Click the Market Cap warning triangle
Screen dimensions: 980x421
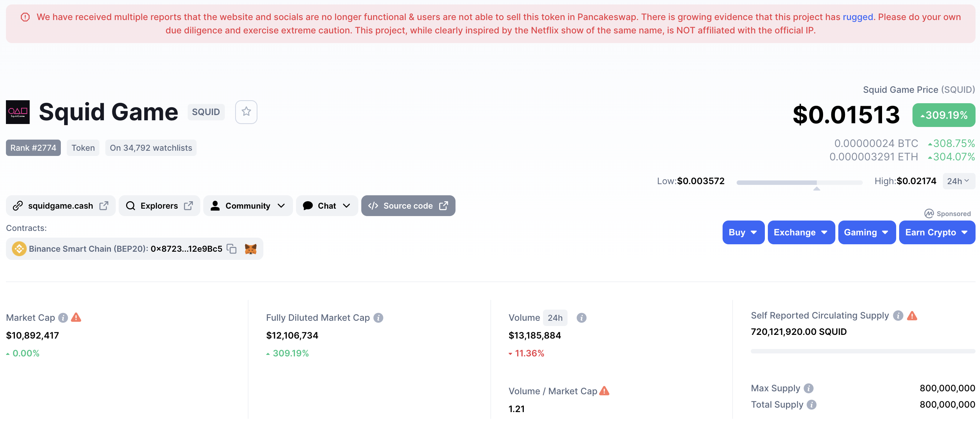coord(76,317)
